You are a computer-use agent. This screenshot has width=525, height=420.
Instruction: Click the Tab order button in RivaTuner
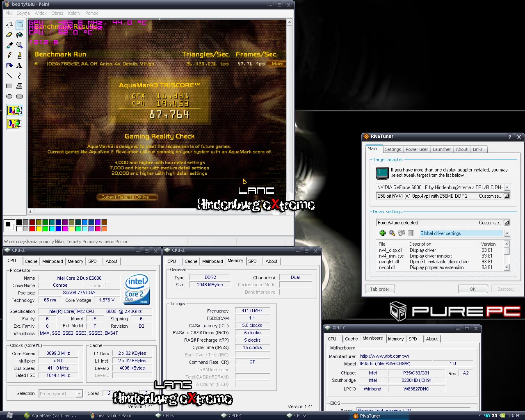coord(380,289)
